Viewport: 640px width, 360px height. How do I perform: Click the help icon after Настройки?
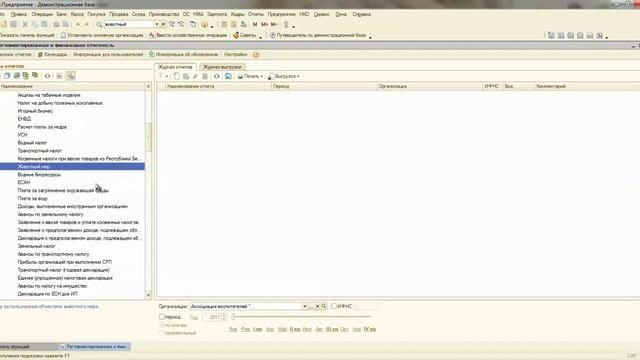coord(256,55)
